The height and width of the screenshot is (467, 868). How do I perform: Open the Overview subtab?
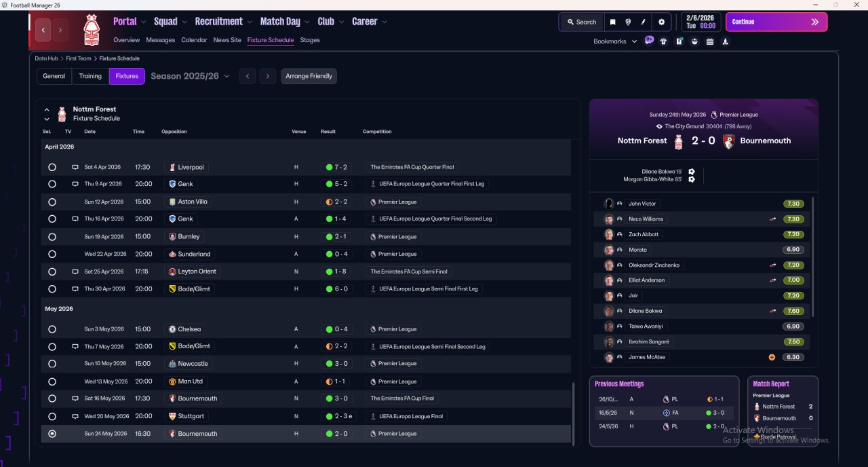pyautogui.click(x=126, y=40)
